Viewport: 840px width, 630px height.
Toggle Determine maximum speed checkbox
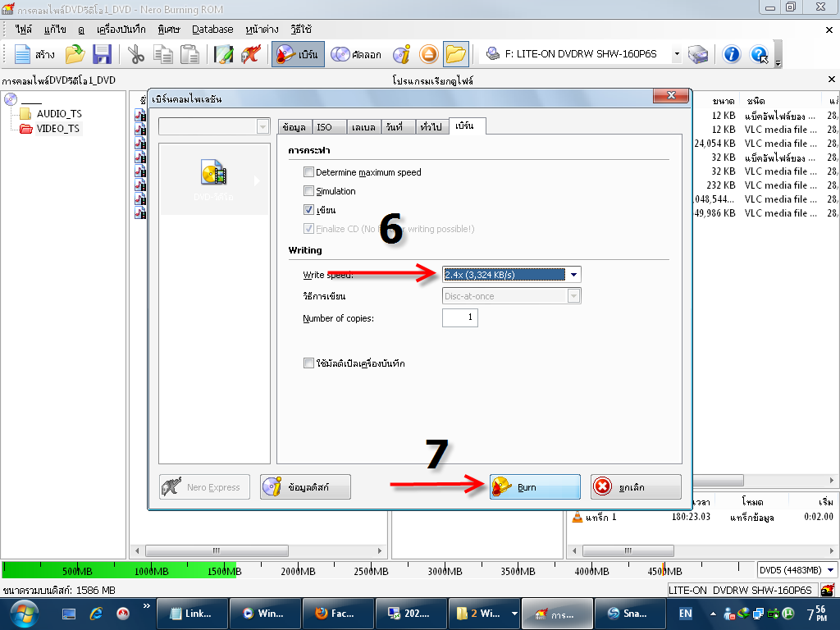click(x=308, y=172)
